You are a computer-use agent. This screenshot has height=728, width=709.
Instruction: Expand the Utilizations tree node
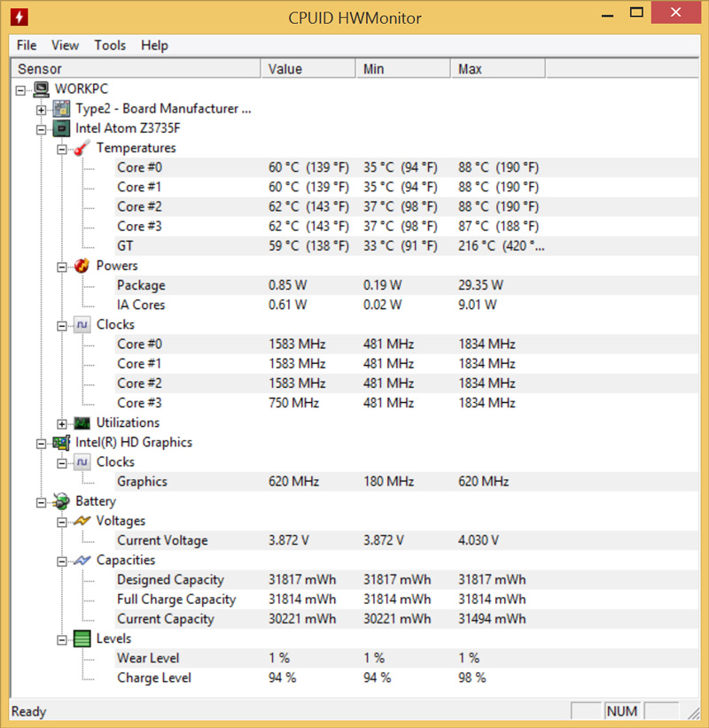60,422
